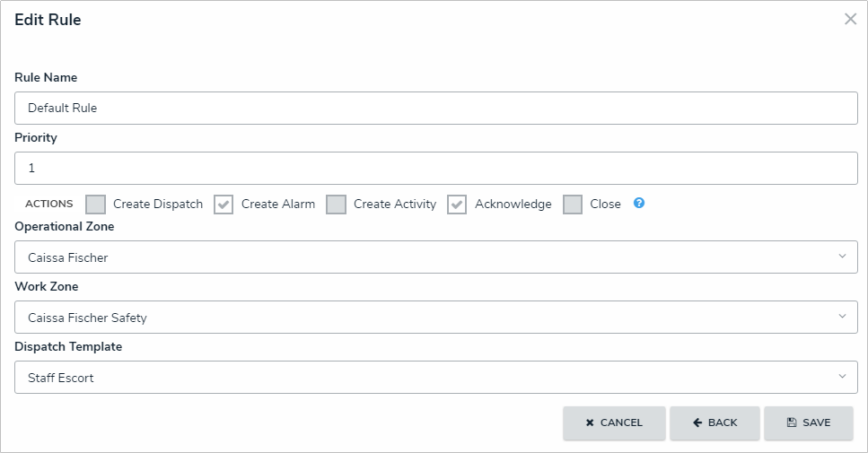This screenshot has width=868, height=453.
Task: Expand the Dispatch Template dropdown arrow
Action: [842, 377]
